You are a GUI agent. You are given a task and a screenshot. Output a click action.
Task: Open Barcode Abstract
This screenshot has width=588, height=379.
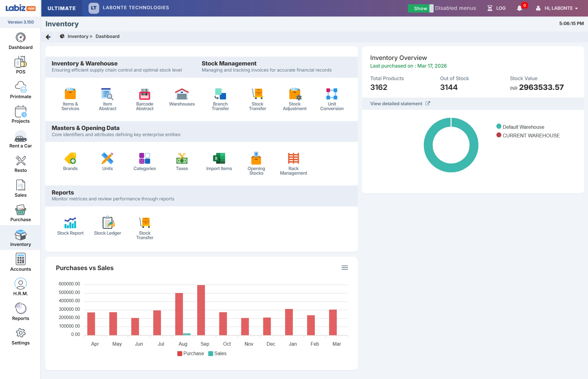145,99
